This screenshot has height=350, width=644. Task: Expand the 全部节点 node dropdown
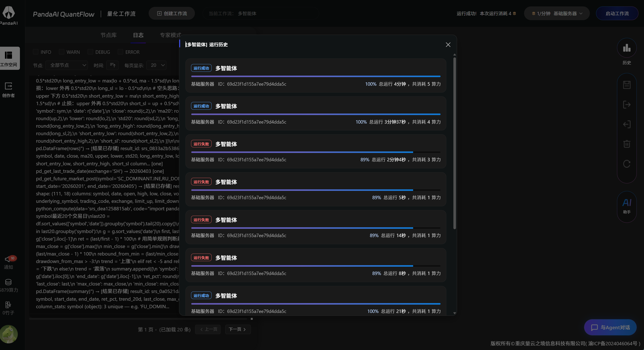tap(67, 65)
